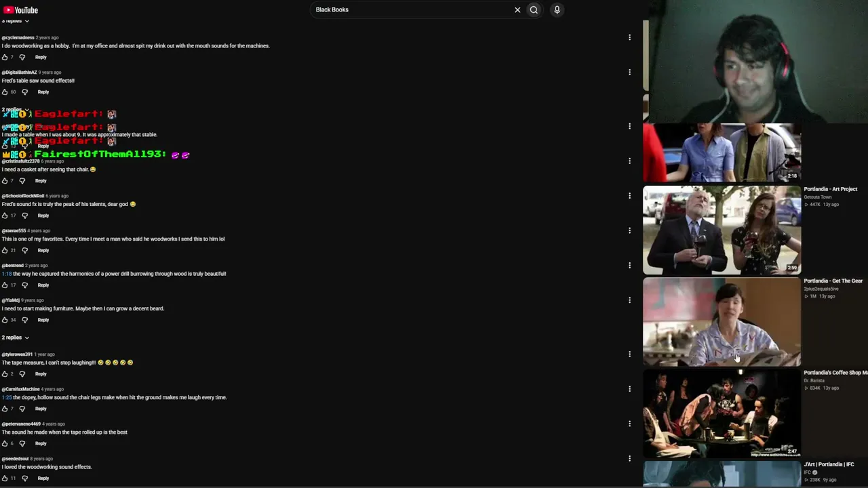Open action menu for @seededsoul comment
This screenshot has width=868, height=488.
click(x=629, y=458)
